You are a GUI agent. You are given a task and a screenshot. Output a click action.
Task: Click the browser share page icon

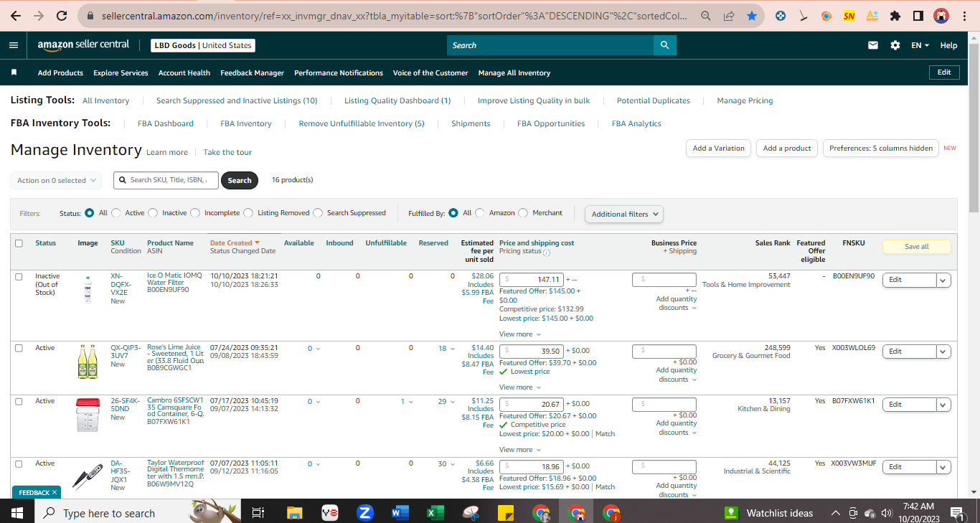[729, 15]
